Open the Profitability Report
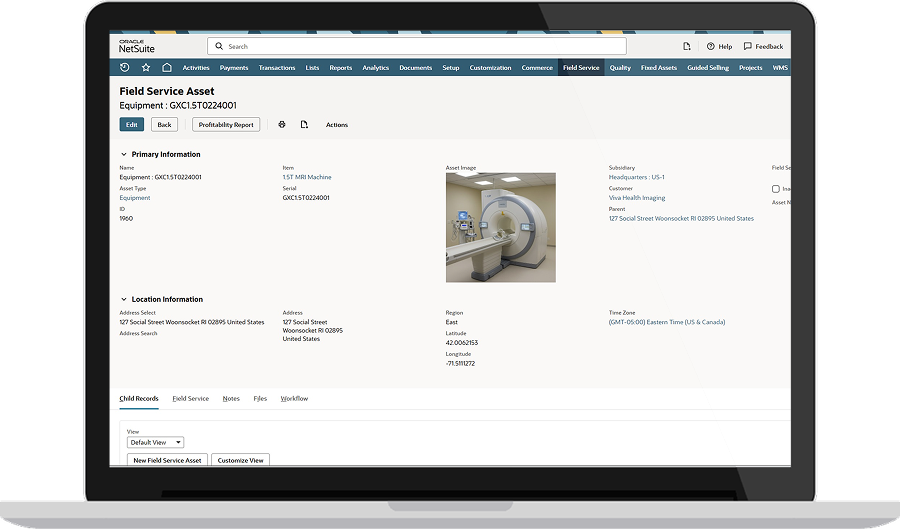 pyautogui.click(x=226, y=125)
